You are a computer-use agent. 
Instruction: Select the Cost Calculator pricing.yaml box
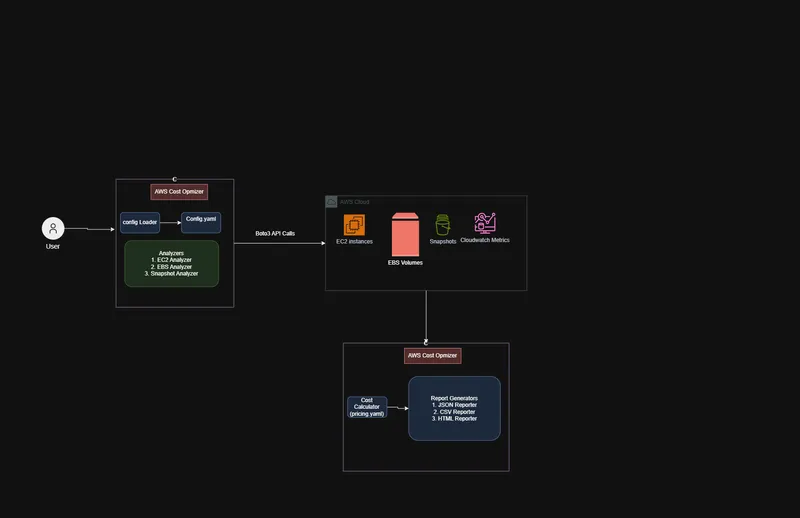367,407
